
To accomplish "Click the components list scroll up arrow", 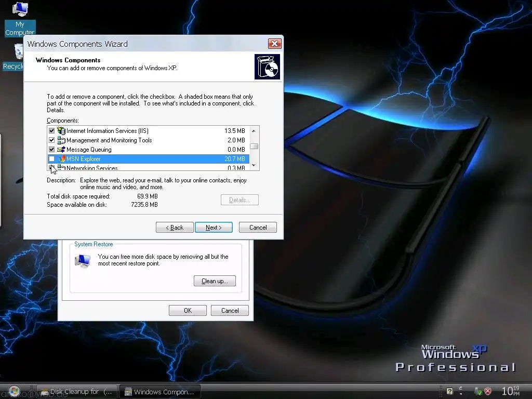I will [x=254, y=130].
